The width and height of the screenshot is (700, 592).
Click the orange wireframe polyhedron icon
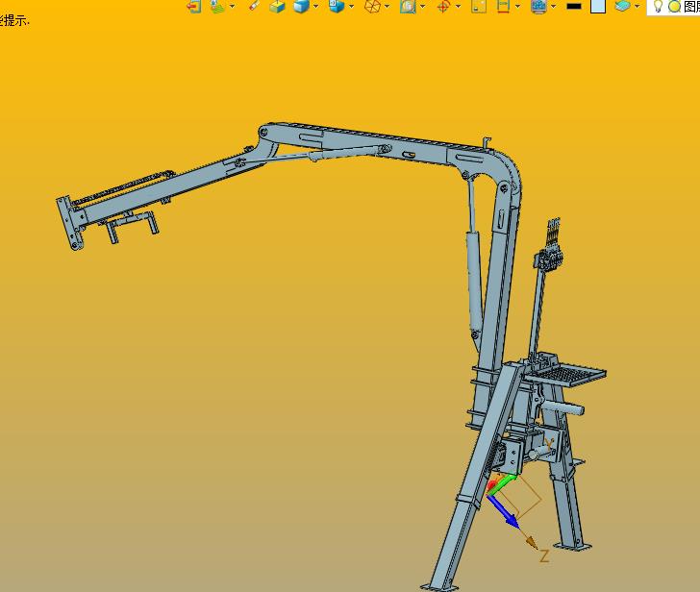(372, 6)
